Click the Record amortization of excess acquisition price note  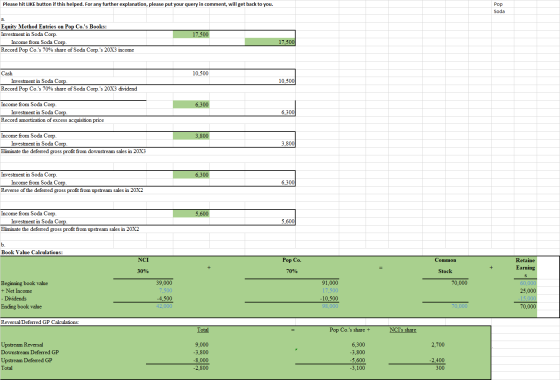pyautogui.click(x=52, y=120)
